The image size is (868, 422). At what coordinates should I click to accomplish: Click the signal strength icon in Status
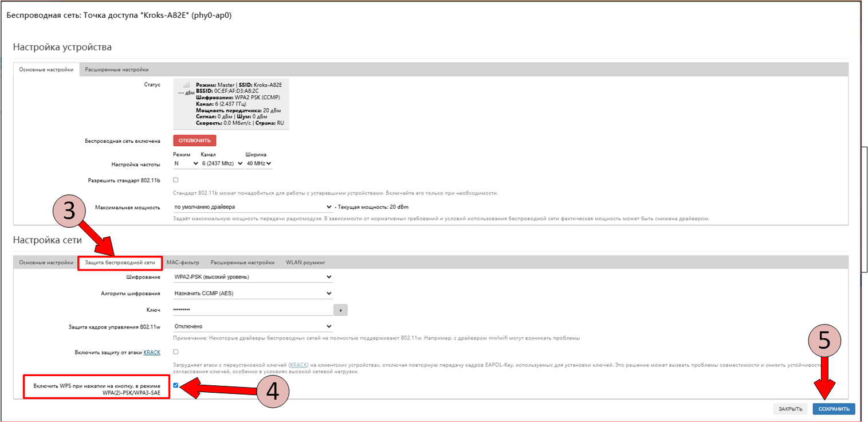[186, 85]
